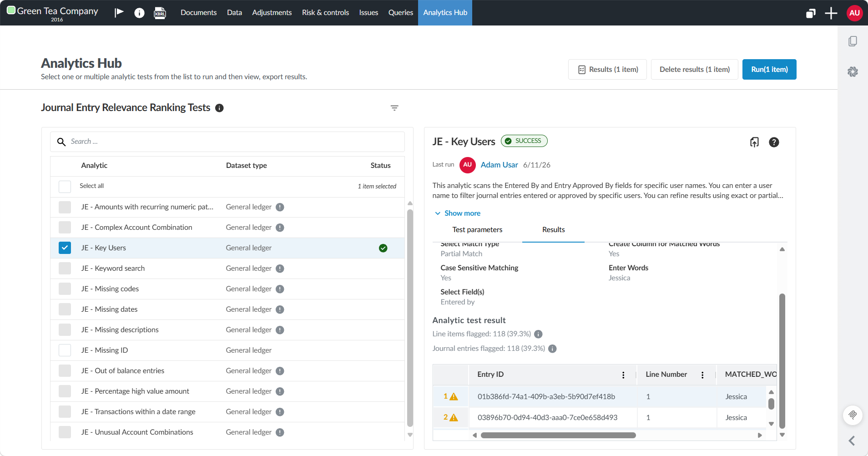The image size is (868, 456).
Task: Open the help question mark icon
Action: coord(774,142)
